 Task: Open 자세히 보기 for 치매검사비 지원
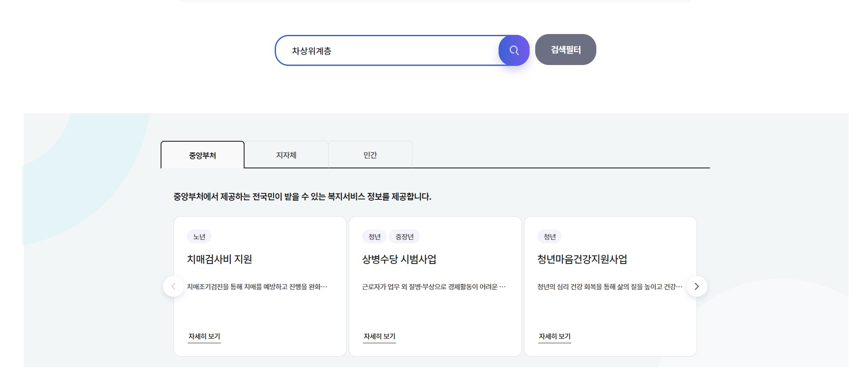point(204,336)
